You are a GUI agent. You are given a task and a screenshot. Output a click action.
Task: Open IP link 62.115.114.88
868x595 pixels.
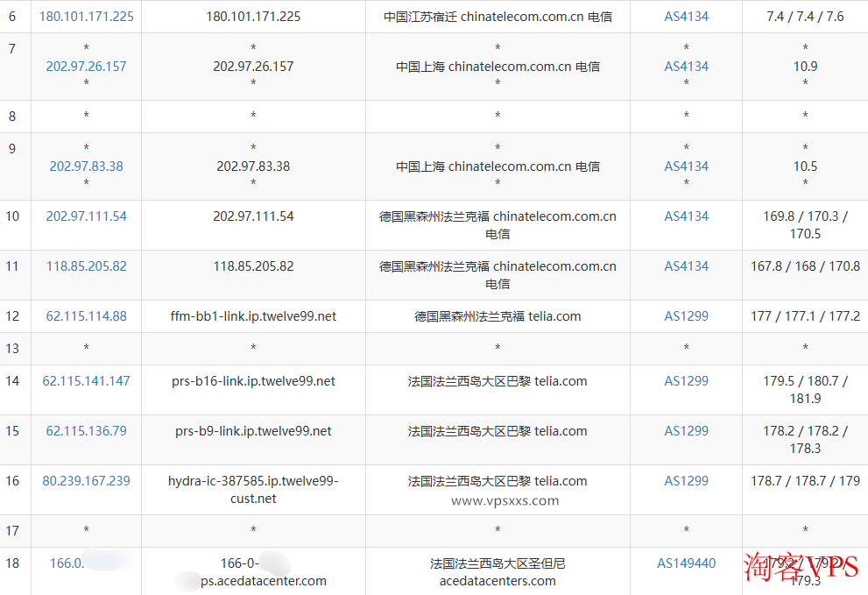point(87,316)
